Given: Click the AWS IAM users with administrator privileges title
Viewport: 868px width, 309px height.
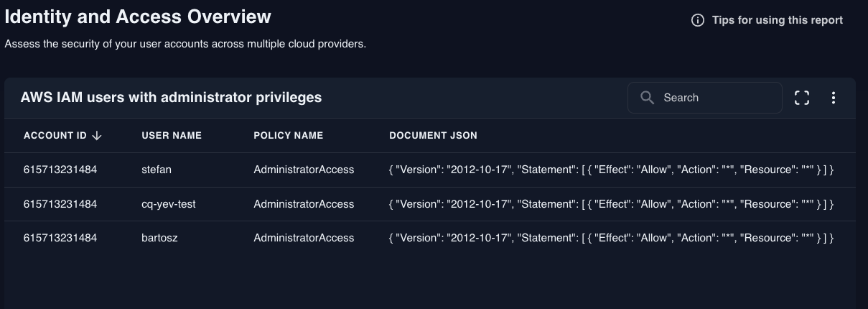Looking at the screenshot, I should pyautogui.click(x=171, y=97).
